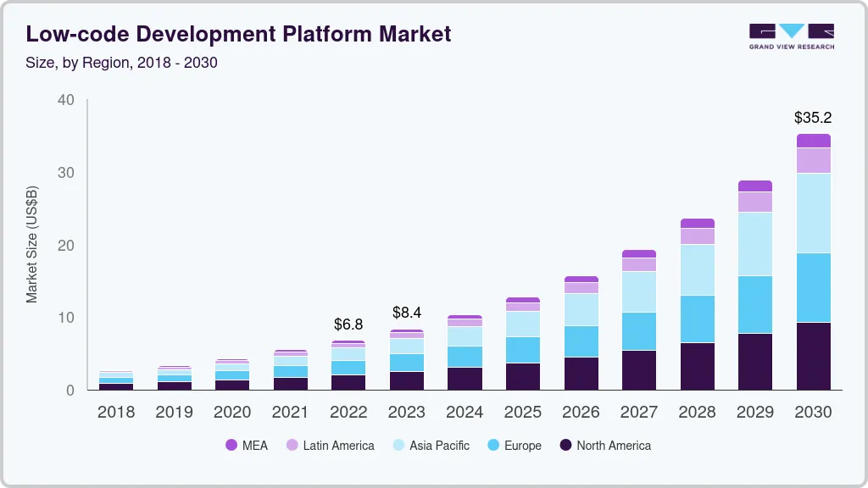Click the 2025 x-axis year label
This screenshot has width=868, height=488.
click(523, 412)
